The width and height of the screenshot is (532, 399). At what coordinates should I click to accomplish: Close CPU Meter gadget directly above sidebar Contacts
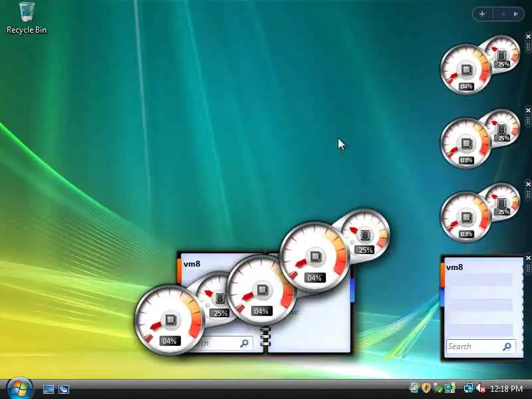point(528,184)
